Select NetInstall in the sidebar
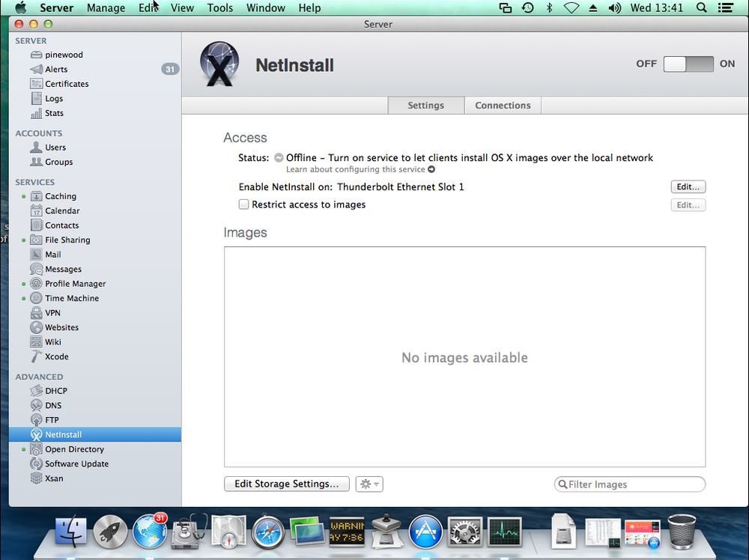Viewport: 749px width, 560px height. tap(95, 434)
